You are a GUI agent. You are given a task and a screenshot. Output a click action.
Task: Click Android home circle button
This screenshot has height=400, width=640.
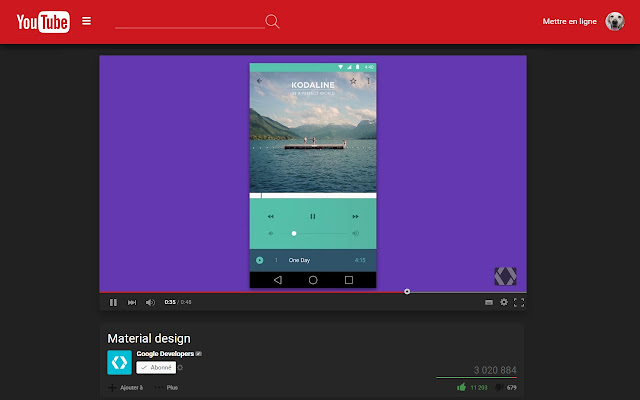[313, 280]
